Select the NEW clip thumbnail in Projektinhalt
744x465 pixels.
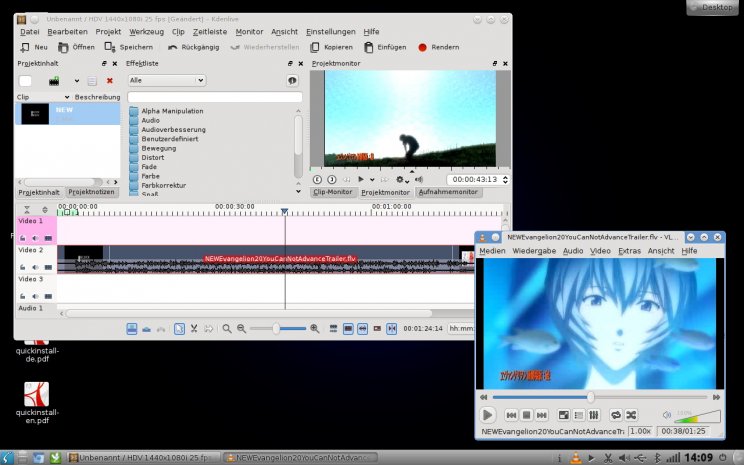(35, 114)
